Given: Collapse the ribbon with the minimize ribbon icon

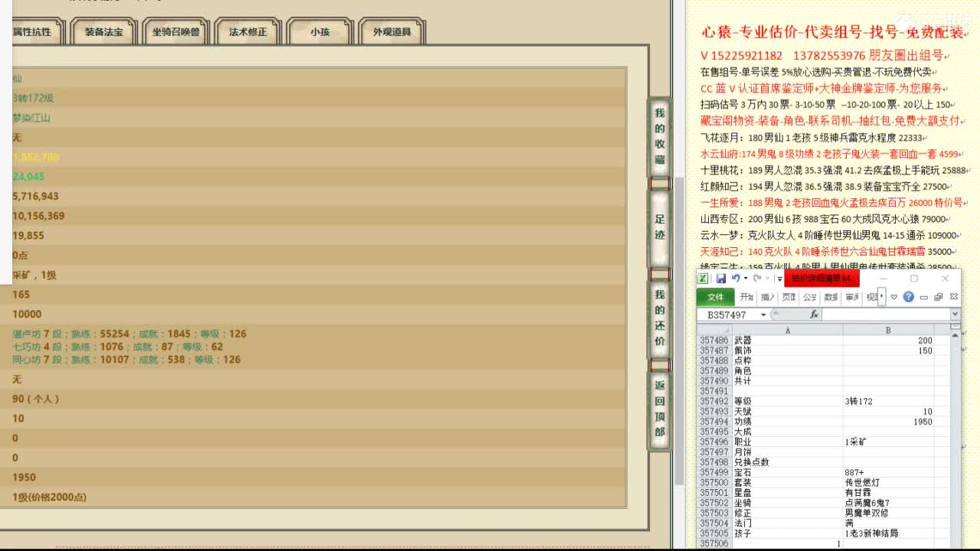Looking at the screenshot, I should coord(923,297).
